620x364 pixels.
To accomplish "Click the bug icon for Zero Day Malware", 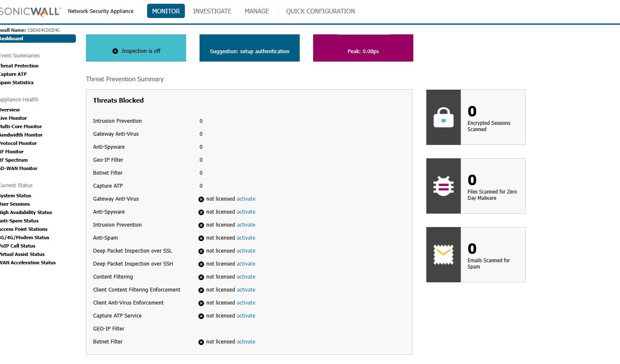I will pyautogui.click(x=444, y=186).
